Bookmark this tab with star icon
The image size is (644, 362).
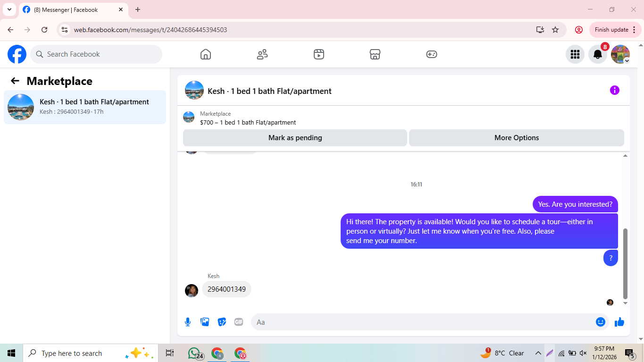pos(555,30)
